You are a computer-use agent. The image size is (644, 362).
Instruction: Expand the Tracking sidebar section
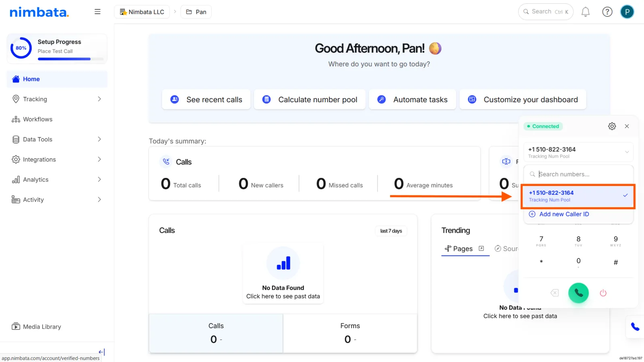tap(57, 99)
